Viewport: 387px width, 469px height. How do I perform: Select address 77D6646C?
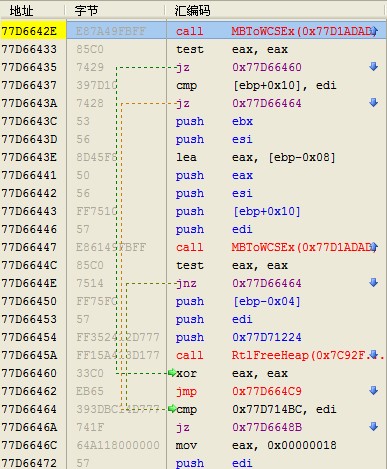pyautogui.click(x=29, y=445)
